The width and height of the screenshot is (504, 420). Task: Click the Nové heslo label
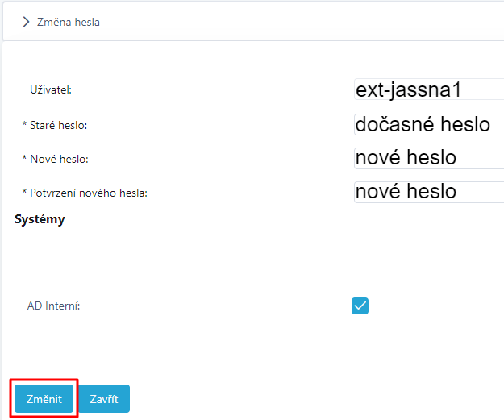[59, 159]
